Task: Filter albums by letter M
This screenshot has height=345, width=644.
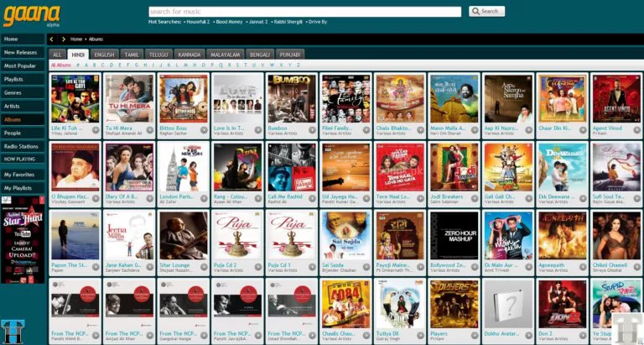Action: [x=185, y=65]
